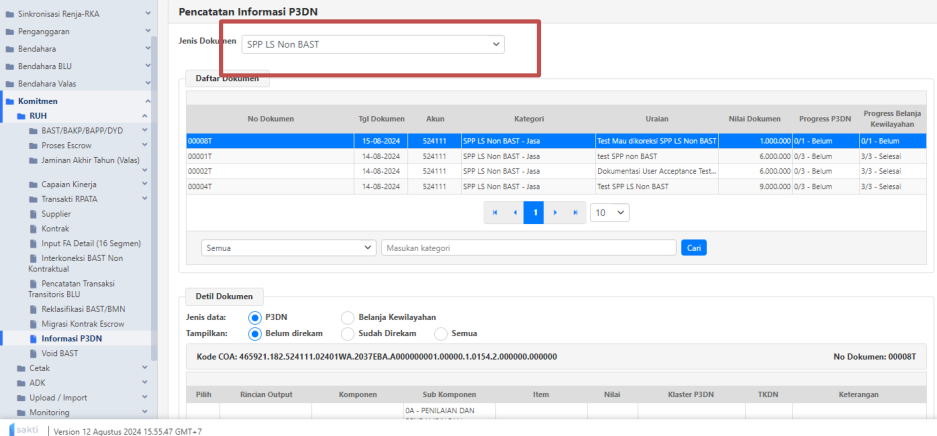The width and height of the screenshot is (937, 436).
Task: Click the Void BAST document icon
Action: click(x=33, y=353)
